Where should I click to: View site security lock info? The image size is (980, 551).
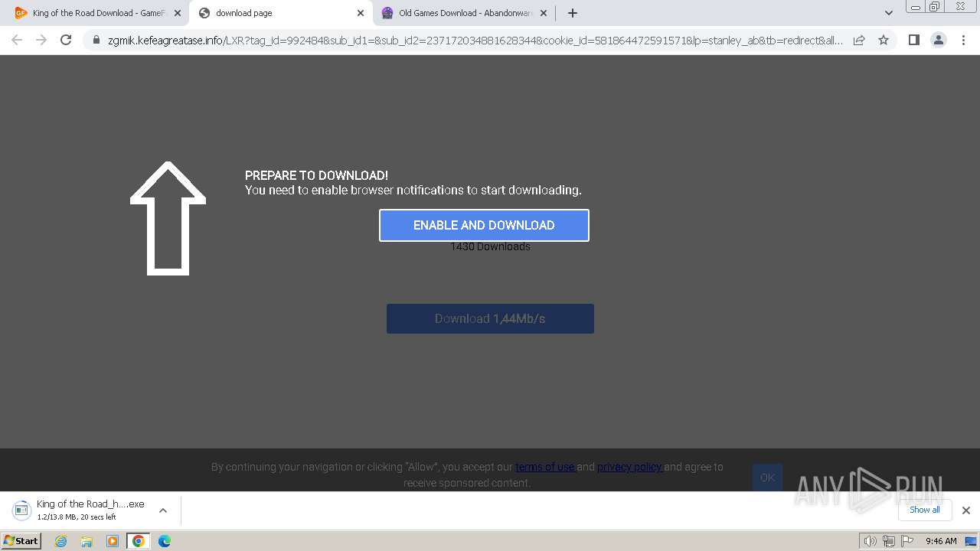tap(96, 40)
